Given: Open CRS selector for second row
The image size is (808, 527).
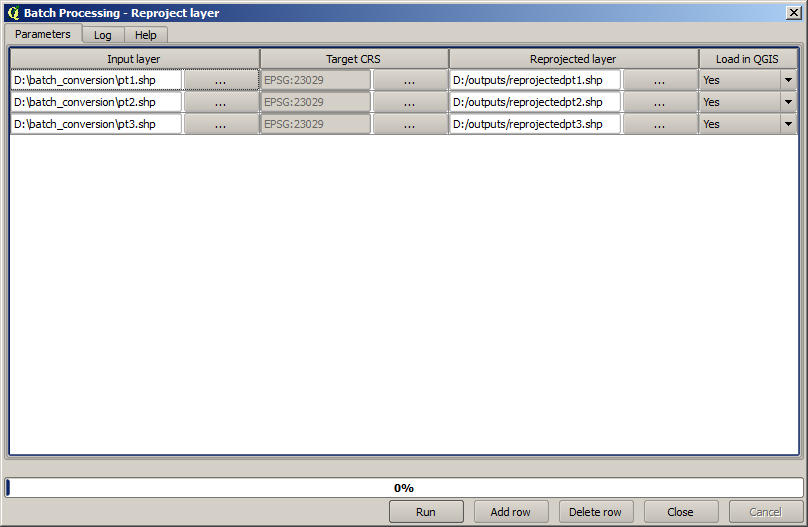Looking at the screenshot, I should point(409,102).
